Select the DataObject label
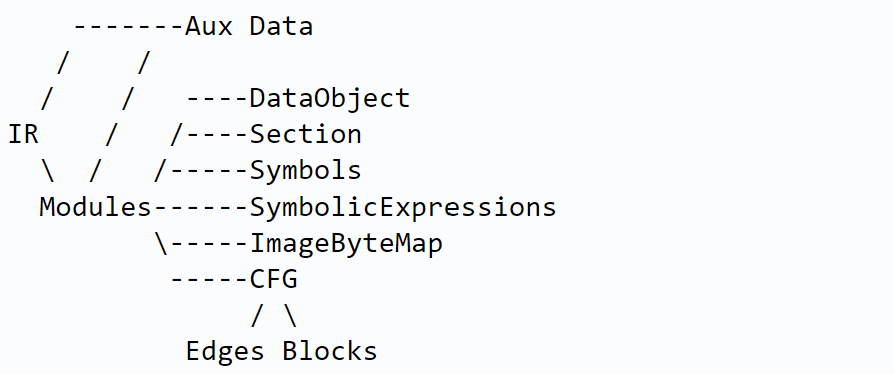 pyautogui.click(x=330, y=98)
